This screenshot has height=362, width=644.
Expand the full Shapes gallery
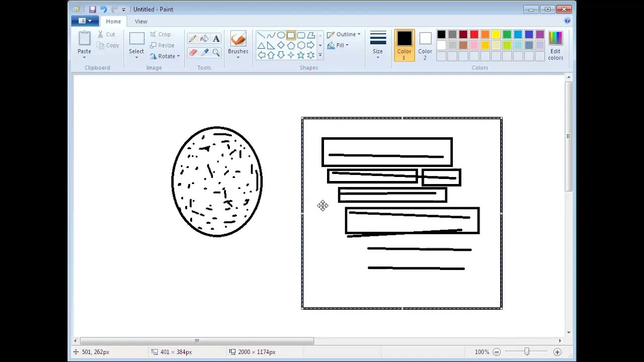(320, 55)
